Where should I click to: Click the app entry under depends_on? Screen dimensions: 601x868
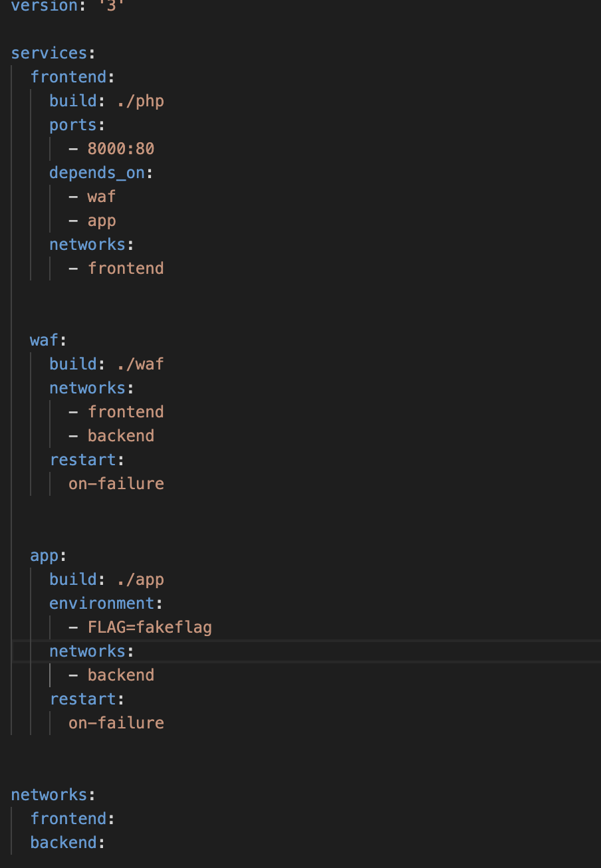click(x=101, y=221)
